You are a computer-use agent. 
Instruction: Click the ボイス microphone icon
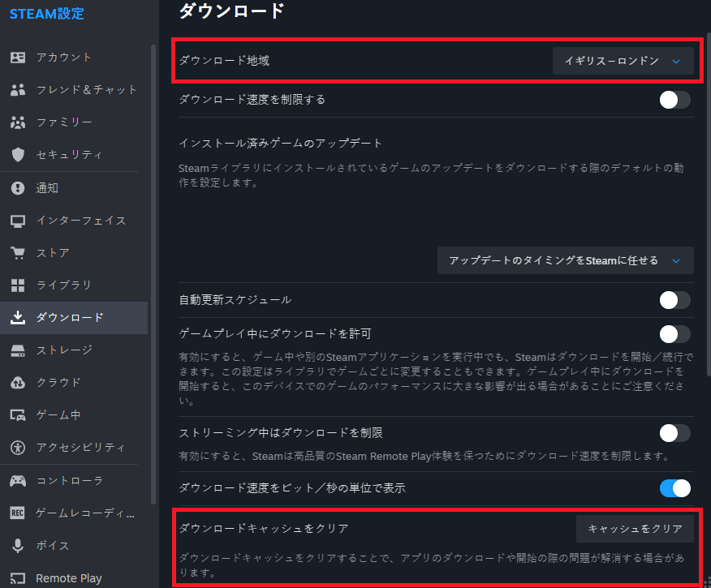click(x=18, y=545)
